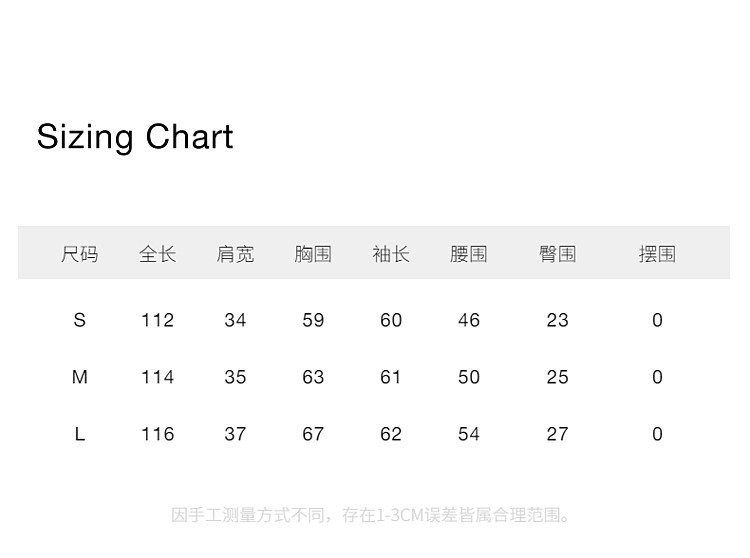
Task: Click the size M row label
Action: pyautogui.click(x=80, y=377)
